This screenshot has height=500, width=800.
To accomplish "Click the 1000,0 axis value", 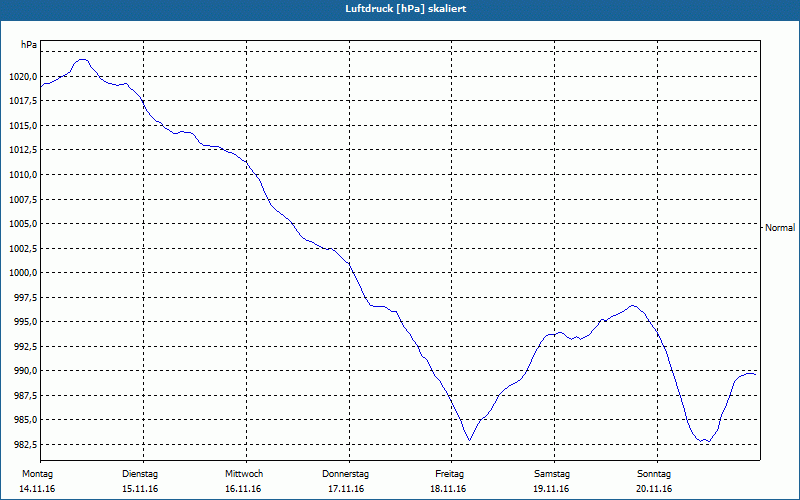I will [x=23, y=272].
